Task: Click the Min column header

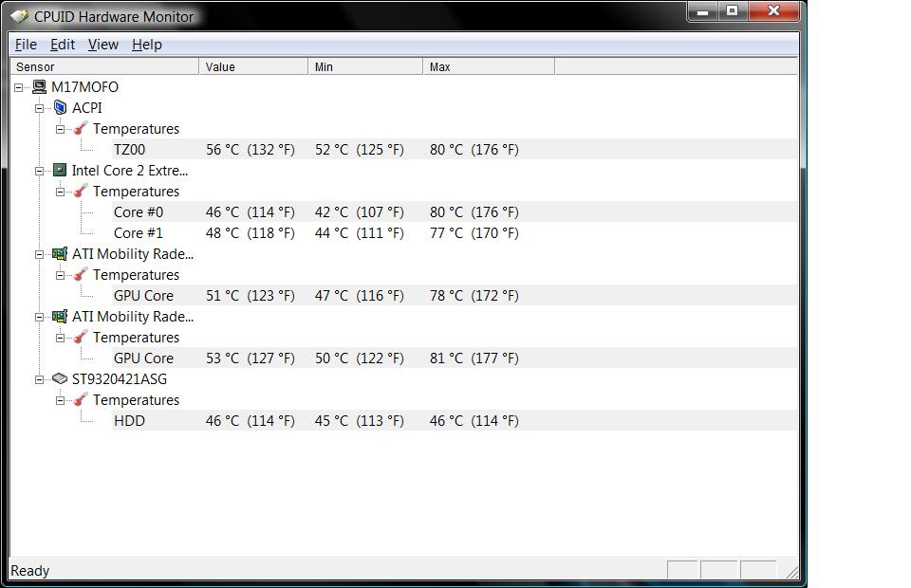Action: pos(365,66)
